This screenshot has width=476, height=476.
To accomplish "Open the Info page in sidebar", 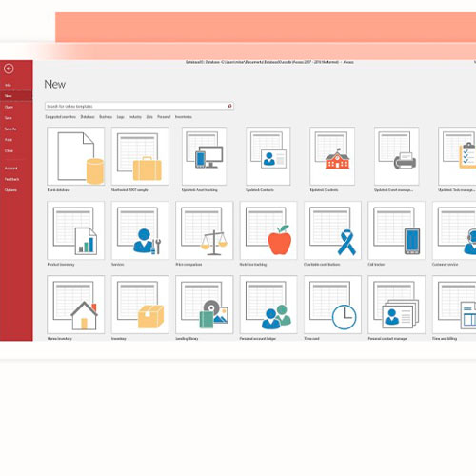I will (x=9, y=85).
